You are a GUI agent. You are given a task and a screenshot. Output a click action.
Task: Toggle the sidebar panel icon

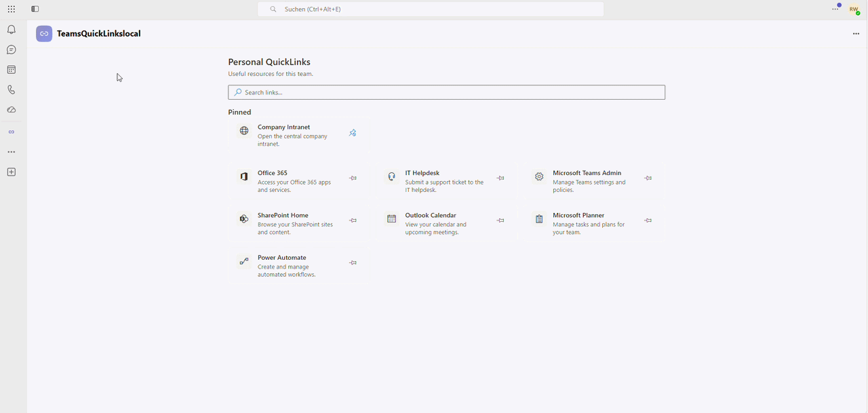(x=35, y=9)
